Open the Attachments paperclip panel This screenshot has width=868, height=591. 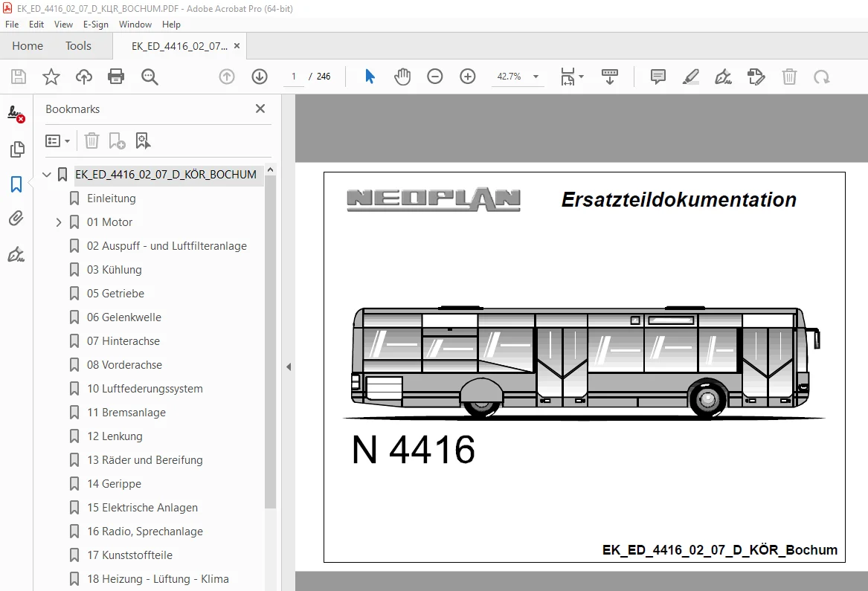tap(16, 219)
